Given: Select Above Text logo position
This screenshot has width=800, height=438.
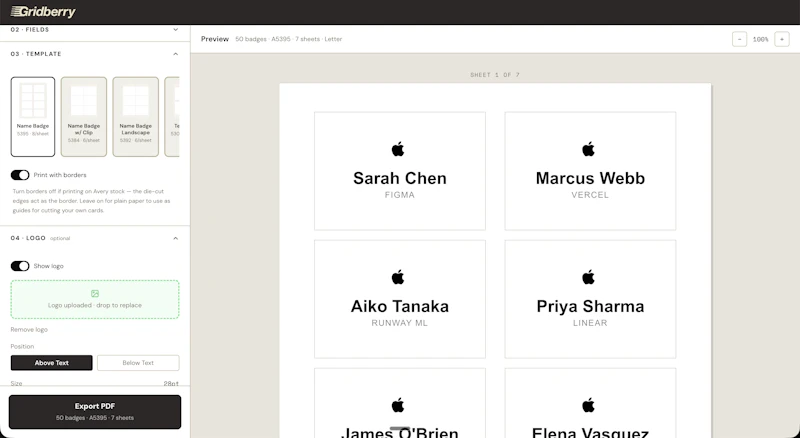Looking at the screenshot, I should pos(52,363).
